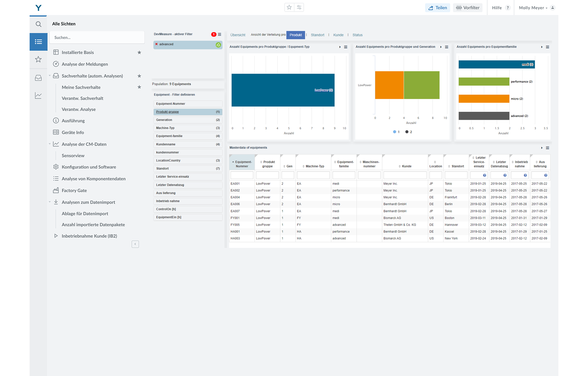Open DevMeasure active filter menu icon
588x376 pixels.
click(219, 34)
